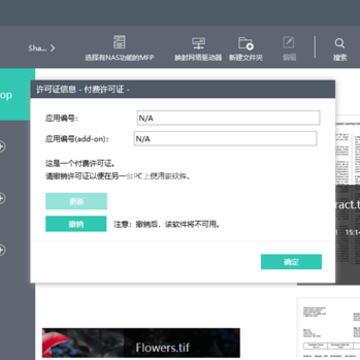
Task: Click the note 注意：撤销后，该软件将不可用。
Action: 167,224
